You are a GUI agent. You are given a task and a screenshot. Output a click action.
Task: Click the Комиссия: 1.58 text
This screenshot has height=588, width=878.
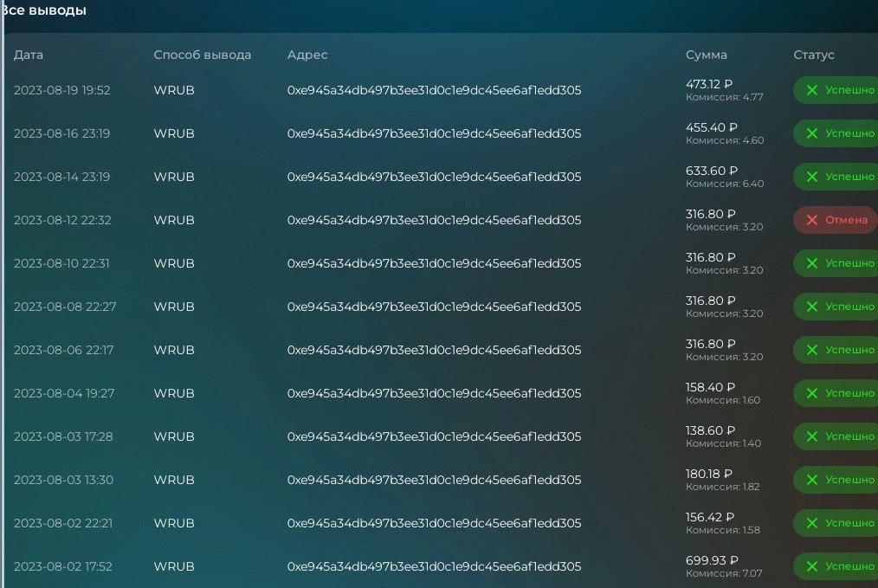723,530
